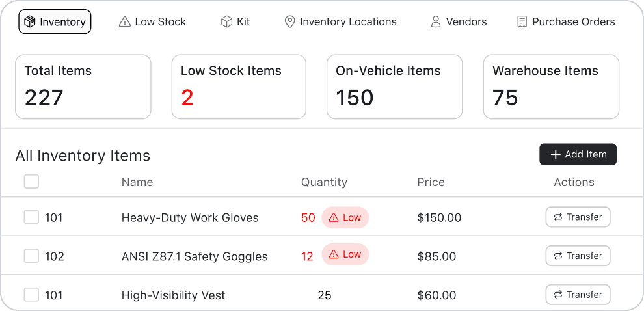Toggle the select-all checkbox in table header
This screenshot has width=644, height=311.
31,182
